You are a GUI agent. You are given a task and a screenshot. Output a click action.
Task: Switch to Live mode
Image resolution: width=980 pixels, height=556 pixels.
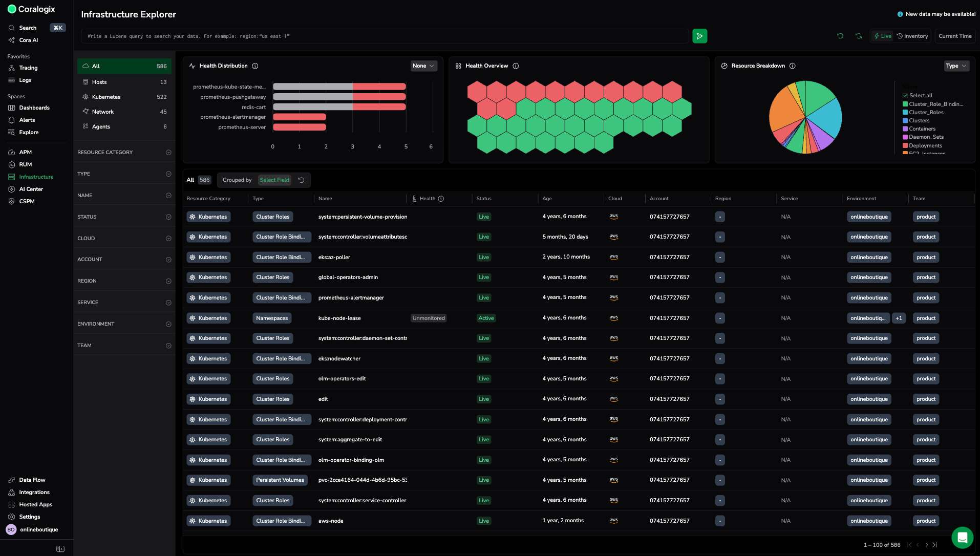click(883, 36)
